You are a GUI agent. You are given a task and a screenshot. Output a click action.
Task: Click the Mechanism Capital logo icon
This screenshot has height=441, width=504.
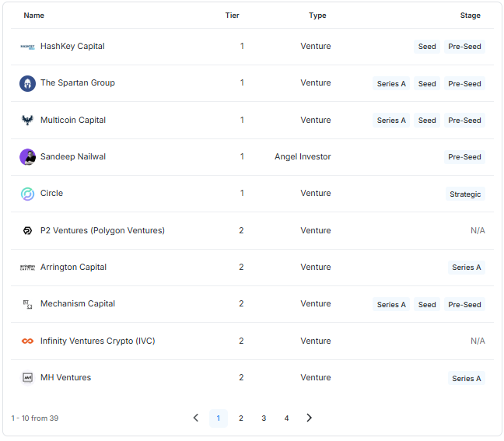pos(27,304)
